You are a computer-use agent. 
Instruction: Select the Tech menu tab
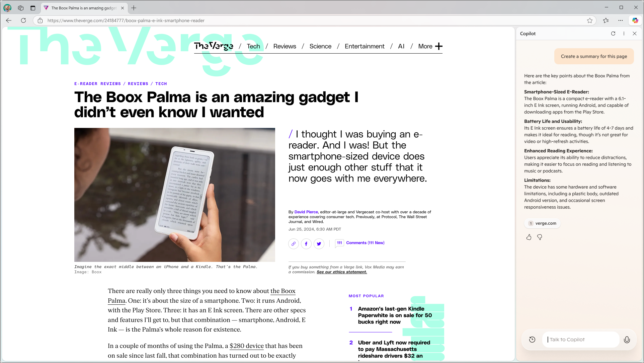pyautogui.click(x=253, y=46)
